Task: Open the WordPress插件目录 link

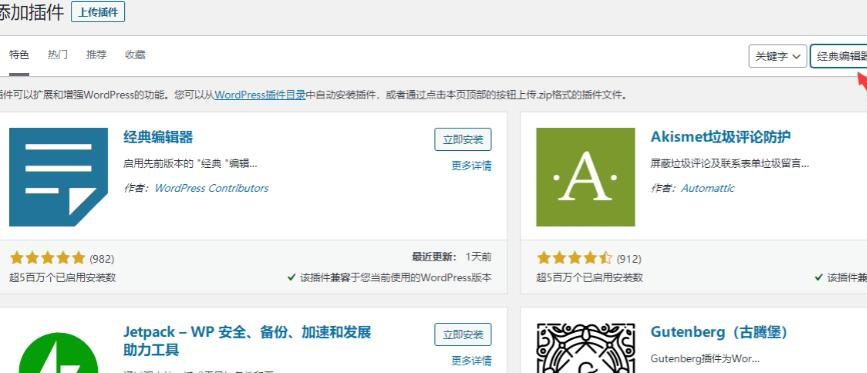Action: (x=260, y=95)
